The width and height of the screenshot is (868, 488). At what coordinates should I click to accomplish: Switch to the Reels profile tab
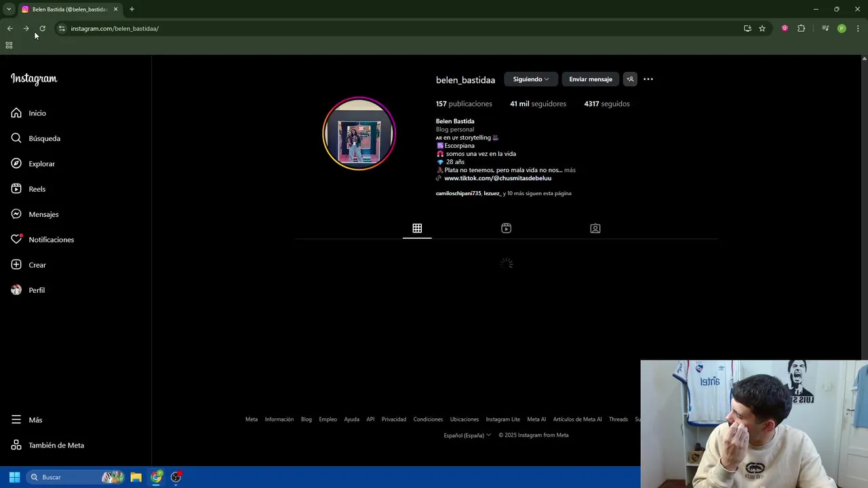point(506,228)
